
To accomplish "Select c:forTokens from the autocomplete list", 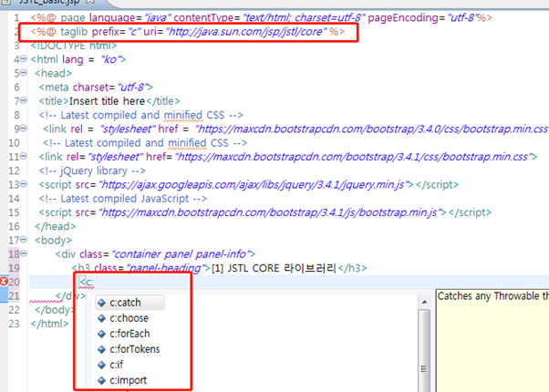I will [x=135, y=349].
